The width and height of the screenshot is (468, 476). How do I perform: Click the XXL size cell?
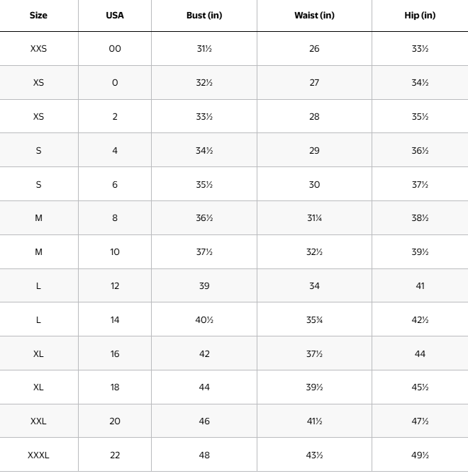click(x=38, y=421)
